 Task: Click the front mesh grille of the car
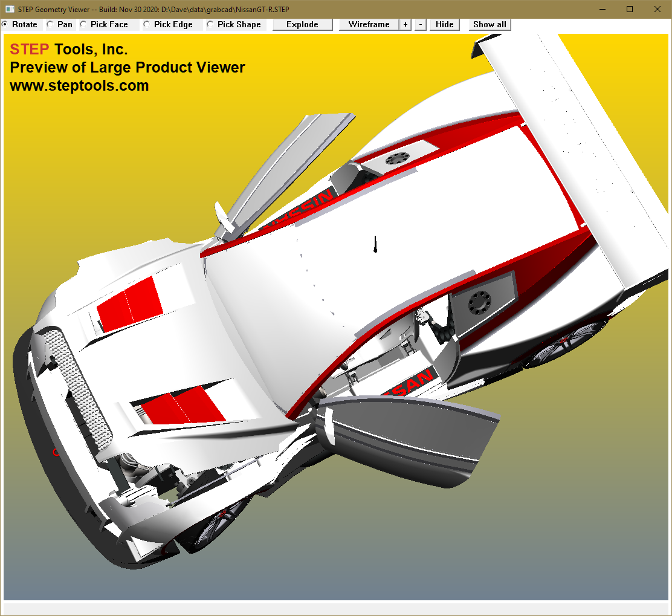[79, 387]
